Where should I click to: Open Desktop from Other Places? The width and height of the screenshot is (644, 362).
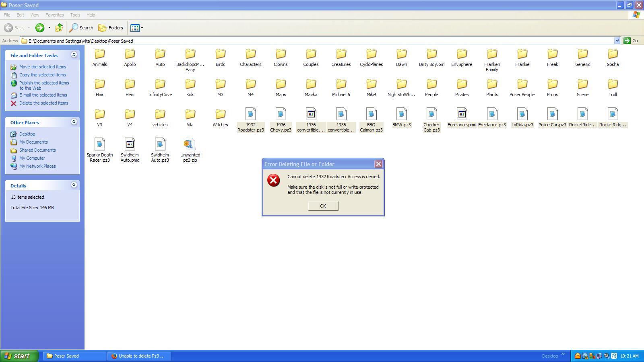pos(27,134)
